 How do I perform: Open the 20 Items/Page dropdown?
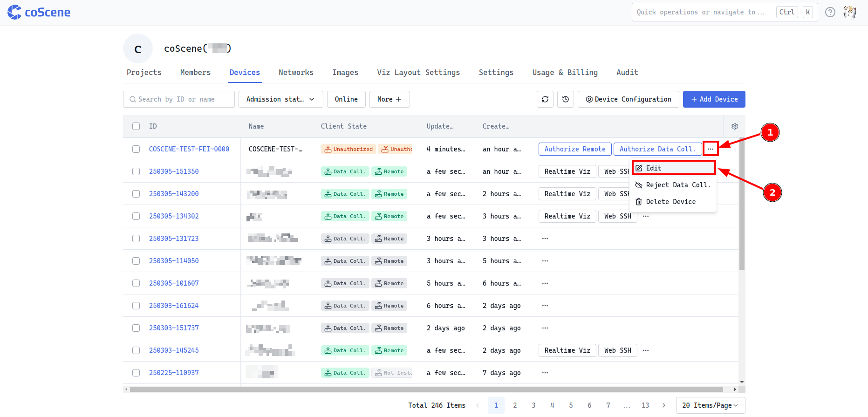point(711,405)
